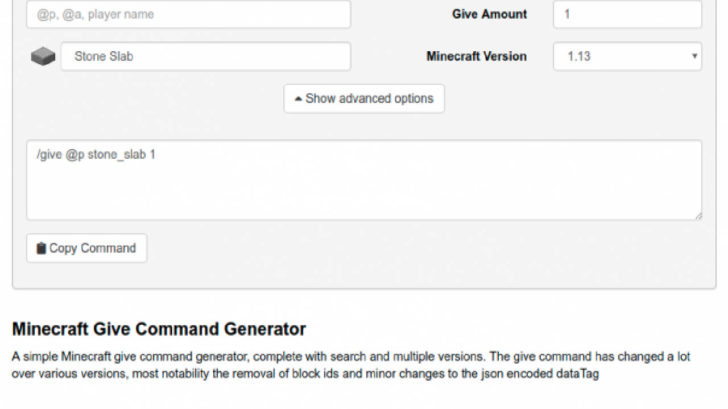Viewport: 728px width, 409px height.
Task: Click the stone slab block icon
Action: pos(43,57)
